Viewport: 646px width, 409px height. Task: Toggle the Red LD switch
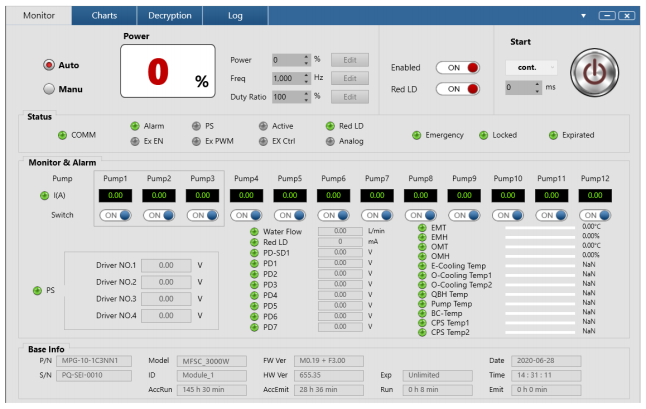coord(458,89)
